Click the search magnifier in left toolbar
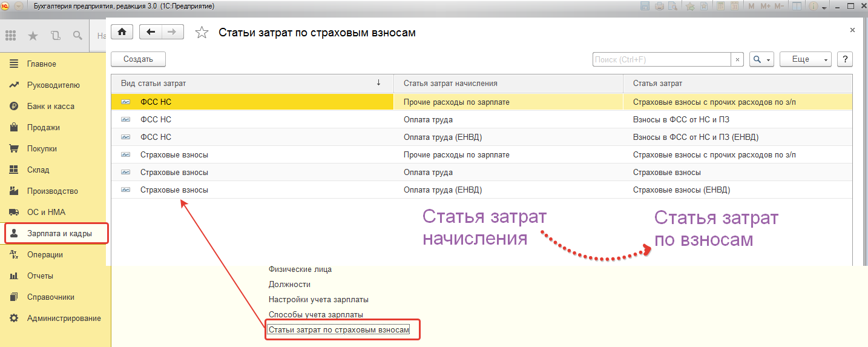 coord(77,35)
